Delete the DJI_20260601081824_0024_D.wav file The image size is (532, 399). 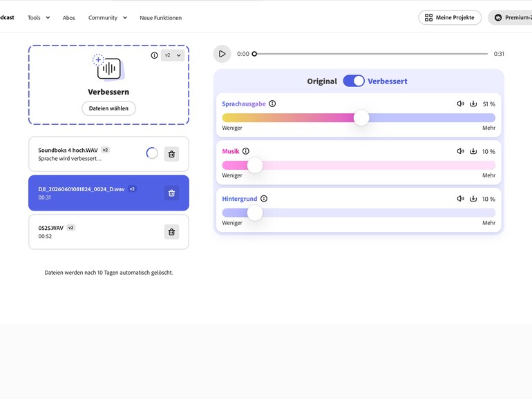[x=171, y=193]
